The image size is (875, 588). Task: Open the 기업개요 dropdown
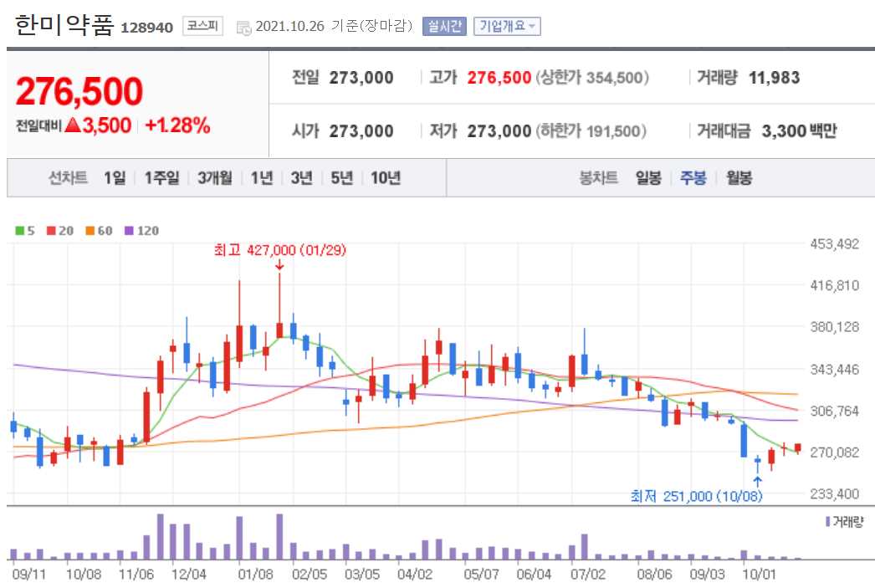pyautogui.click(x=507, y=26)
